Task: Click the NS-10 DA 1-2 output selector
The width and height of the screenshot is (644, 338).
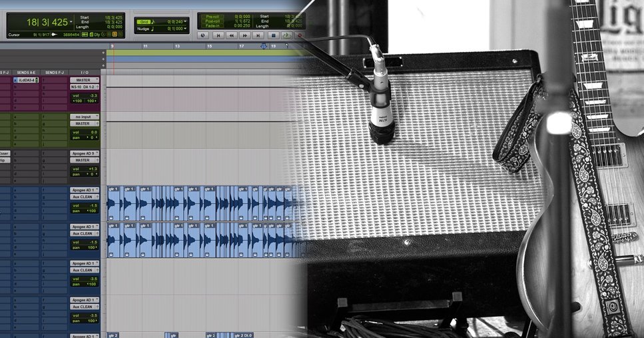Action: point(84,87)
